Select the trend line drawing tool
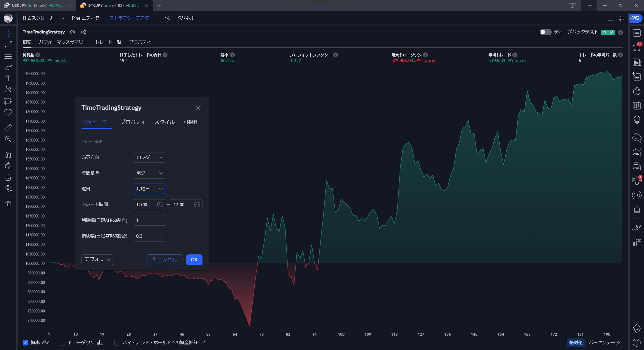 click(8, 45)
